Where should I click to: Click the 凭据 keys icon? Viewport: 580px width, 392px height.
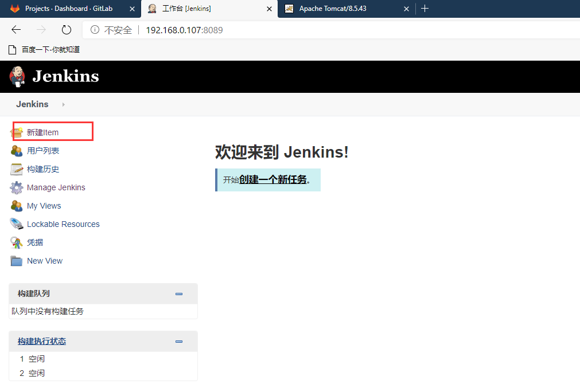coord(17,242)
